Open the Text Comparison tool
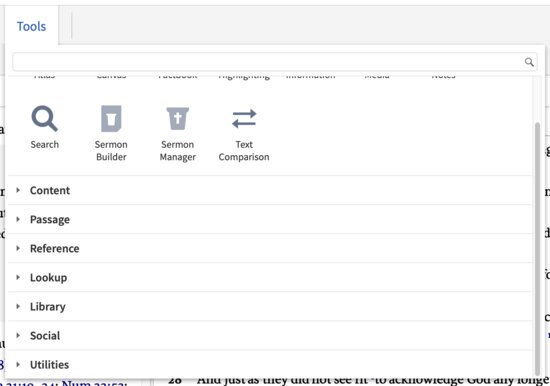The height and width of the screenshot is (386, 550). (244, 119)
